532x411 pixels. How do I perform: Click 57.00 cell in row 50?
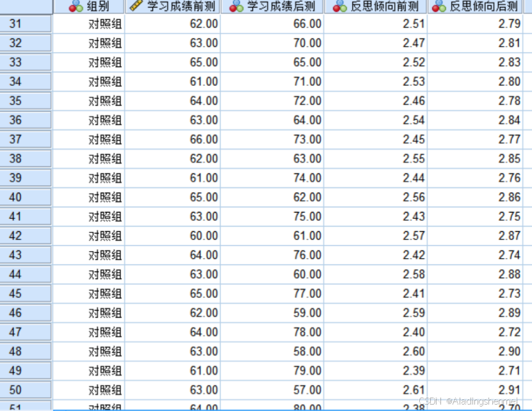pos(272,390)
